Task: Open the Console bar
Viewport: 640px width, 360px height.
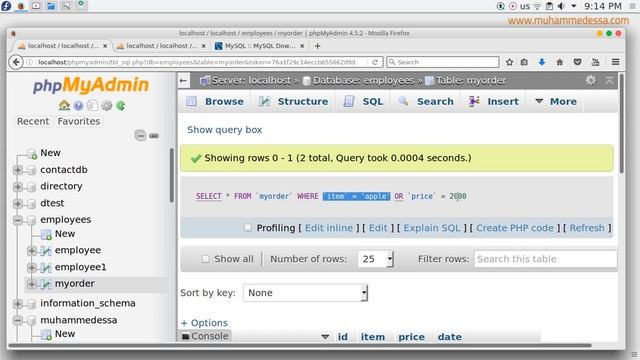Action: click(x=205, y=336)
